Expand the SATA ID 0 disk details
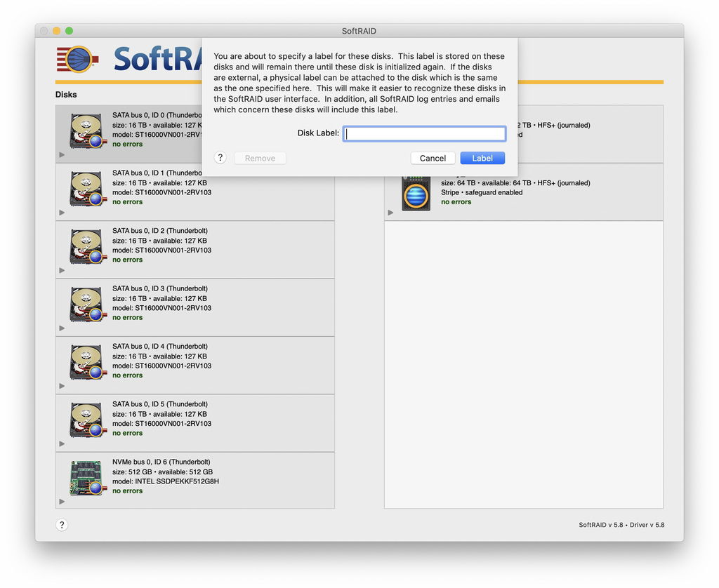Screen dimensions: 719x588 click(x=62, y=155)
